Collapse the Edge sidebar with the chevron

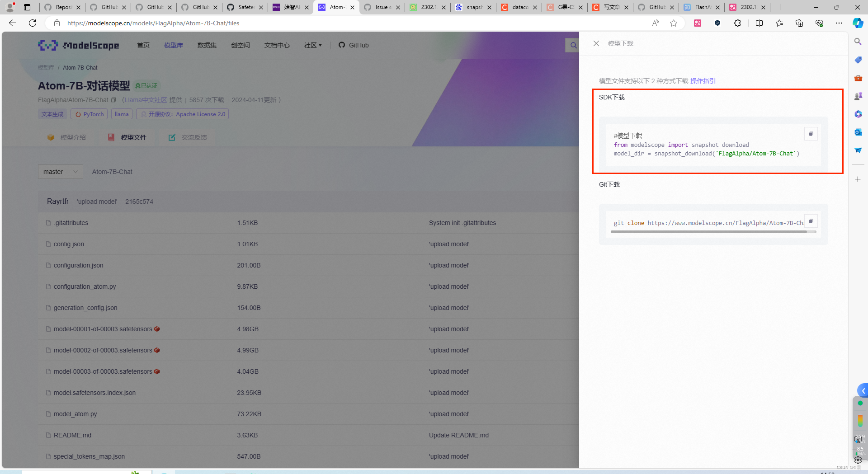pyautogui.click(x=864, y=391)
